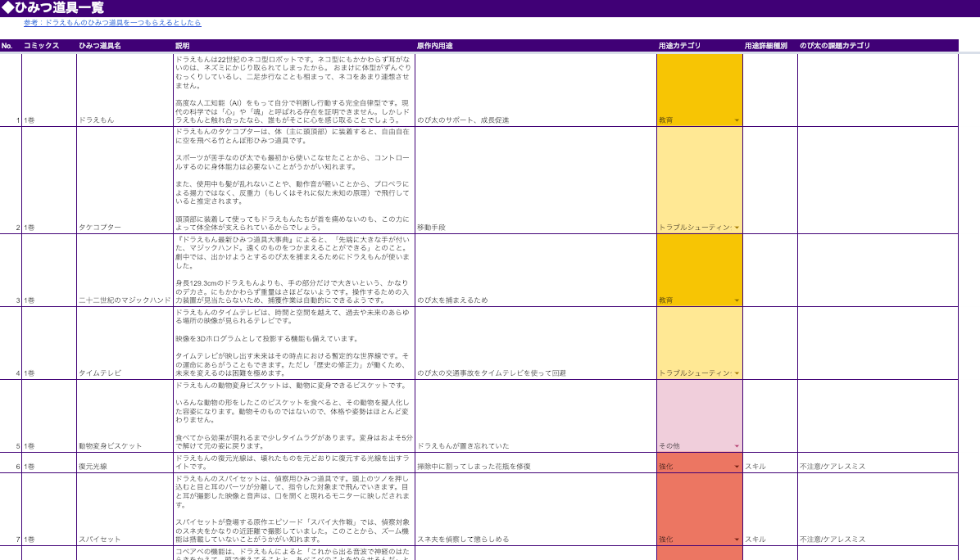Viewport: 980px width, 560px height.
Task: Expand 強化 dropdown in スパイセット row
Action: (x=737, y=540)
